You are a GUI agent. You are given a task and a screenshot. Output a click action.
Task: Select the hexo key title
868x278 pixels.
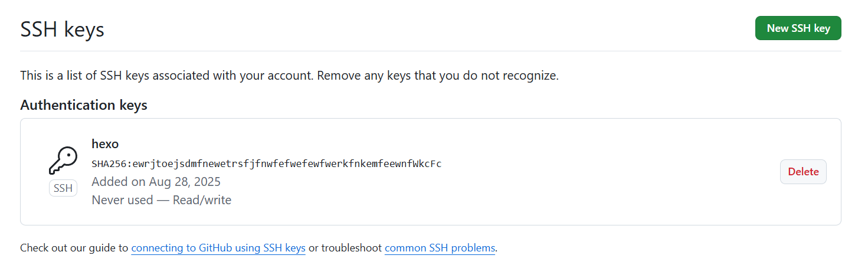106,144
